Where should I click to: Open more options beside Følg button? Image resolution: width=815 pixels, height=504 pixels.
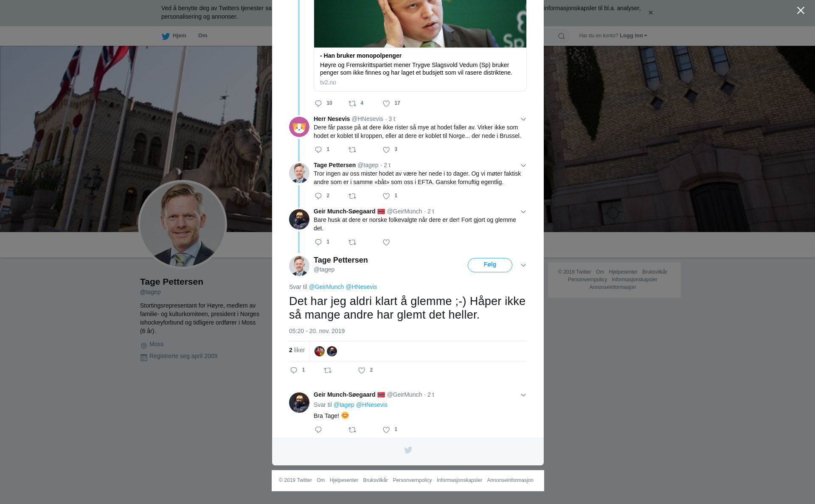523,265
